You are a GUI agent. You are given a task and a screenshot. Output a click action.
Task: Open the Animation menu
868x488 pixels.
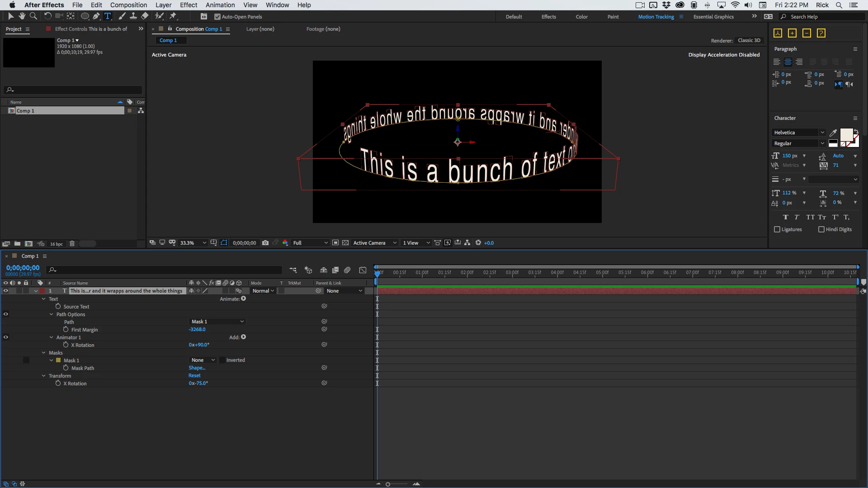[x=220, y=5]
